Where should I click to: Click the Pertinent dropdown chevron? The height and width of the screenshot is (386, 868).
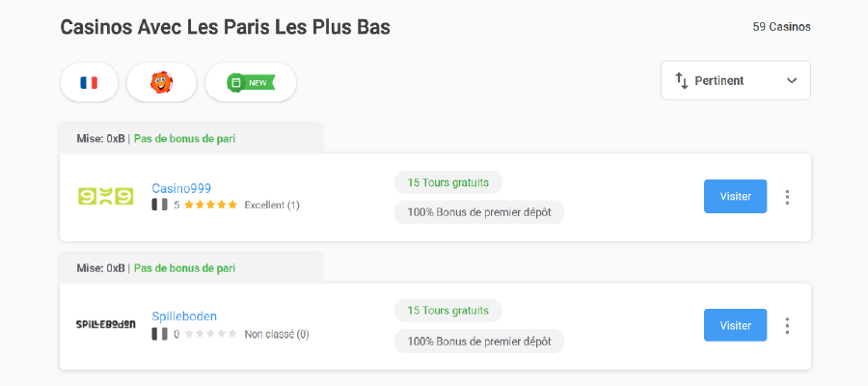[x=792, y=81]
